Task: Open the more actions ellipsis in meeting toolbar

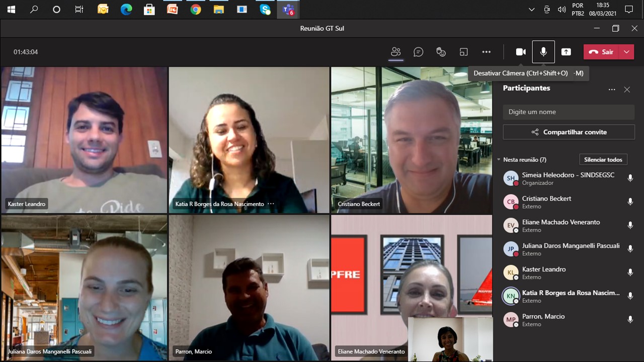Action: tap(486, 52)
